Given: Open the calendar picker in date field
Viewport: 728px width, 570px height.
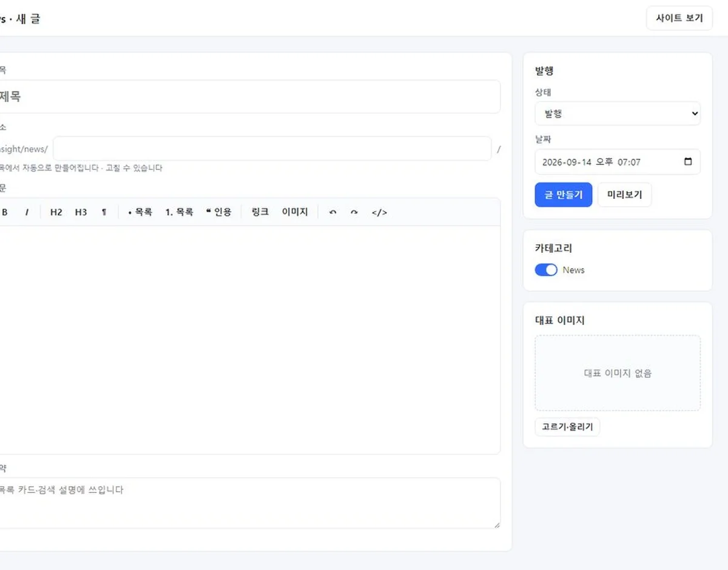Looking at the screenshot, I should pos(687,162).
